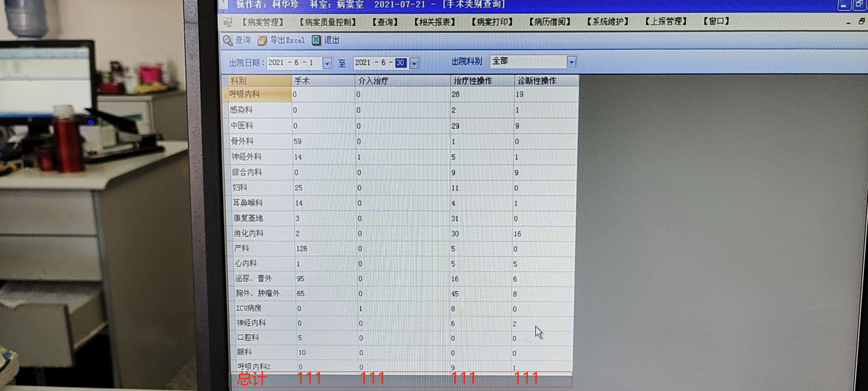The height and width of the screenshot is (391, 868).
Task: Click 治疗性操作 value 31 for 康复基地
Action: tap(455, 219)
